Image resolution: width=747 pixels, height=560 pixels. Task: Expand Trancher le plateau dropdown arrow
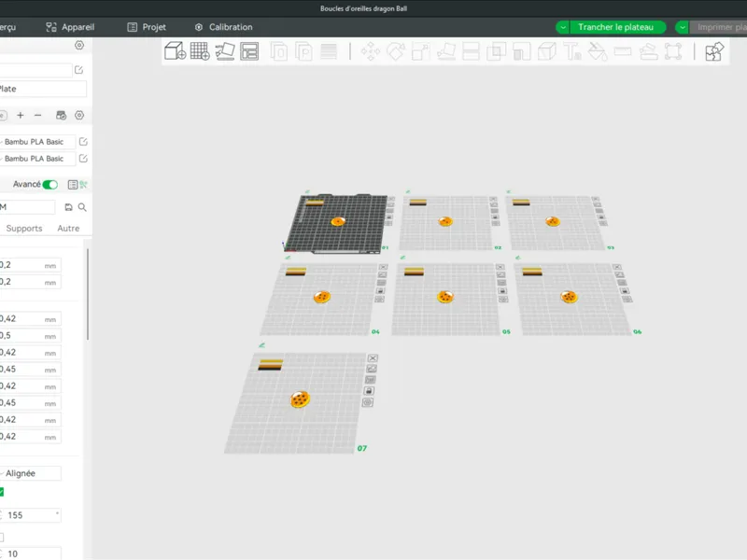coord(563,27)
